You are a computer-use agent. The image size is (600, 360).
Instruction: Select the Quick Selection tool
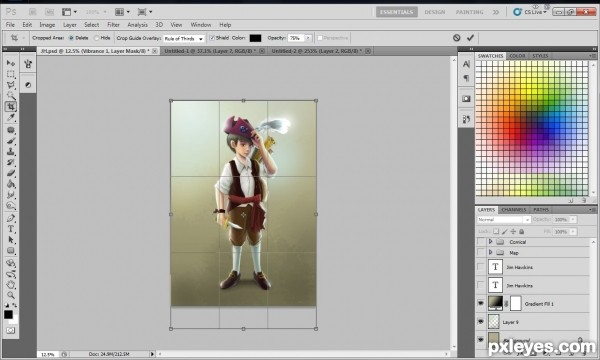click(x=11, y=95)
